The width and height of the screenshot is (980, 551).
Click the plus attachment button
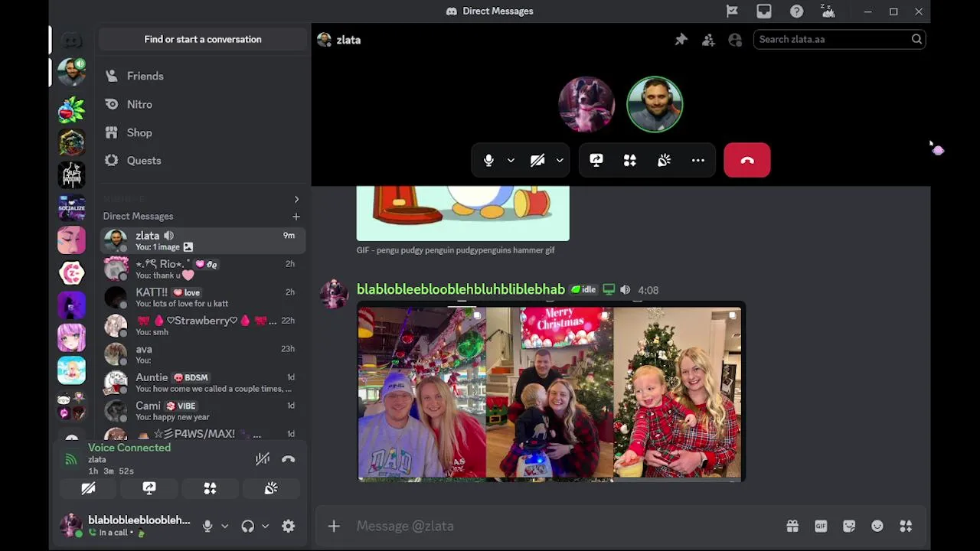[334, 527]
